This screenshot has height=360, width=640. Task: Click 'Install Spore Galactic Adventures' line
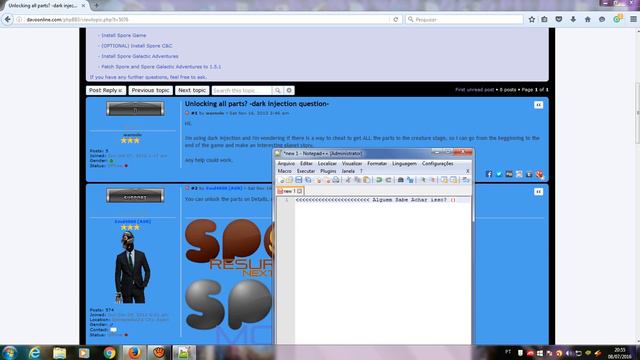point(140,56)
